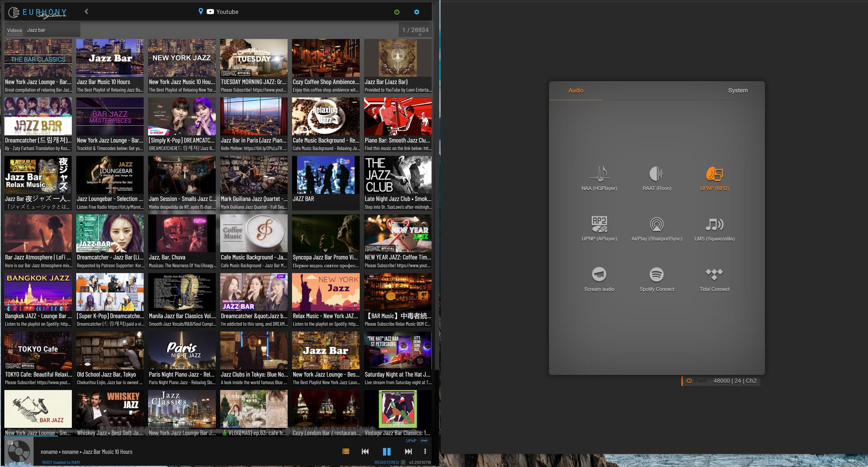Click the Scream audio icon
Image resolution: width=868 pixels, height=467 pixels.
(x=599, y=275)
